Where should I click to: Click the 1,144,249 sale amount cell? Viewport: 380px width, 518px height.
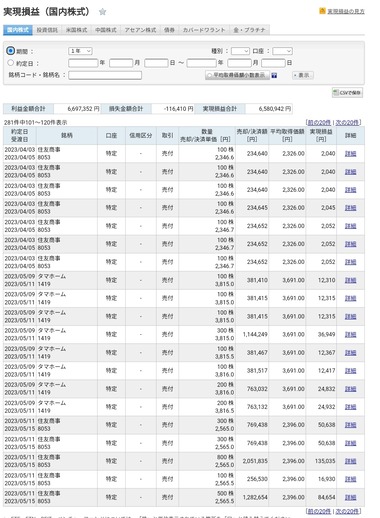[255, 335]
